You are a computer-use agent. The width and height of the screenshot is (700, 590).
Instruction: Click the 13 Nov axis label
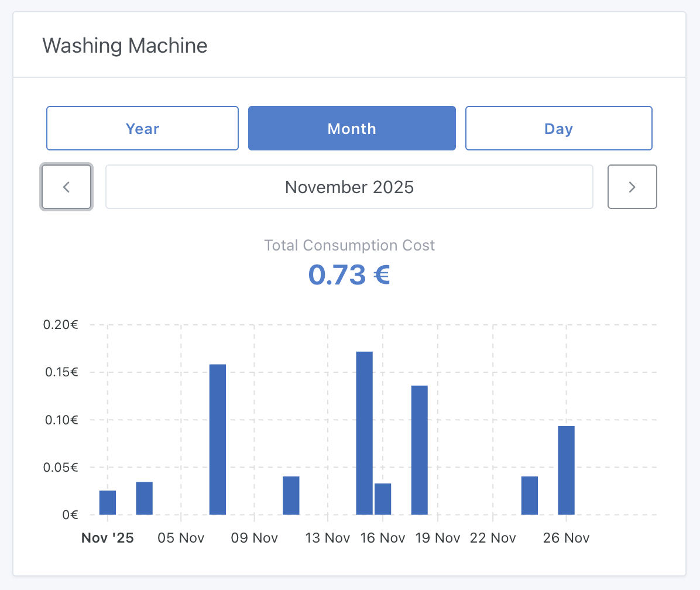[328, 537]
